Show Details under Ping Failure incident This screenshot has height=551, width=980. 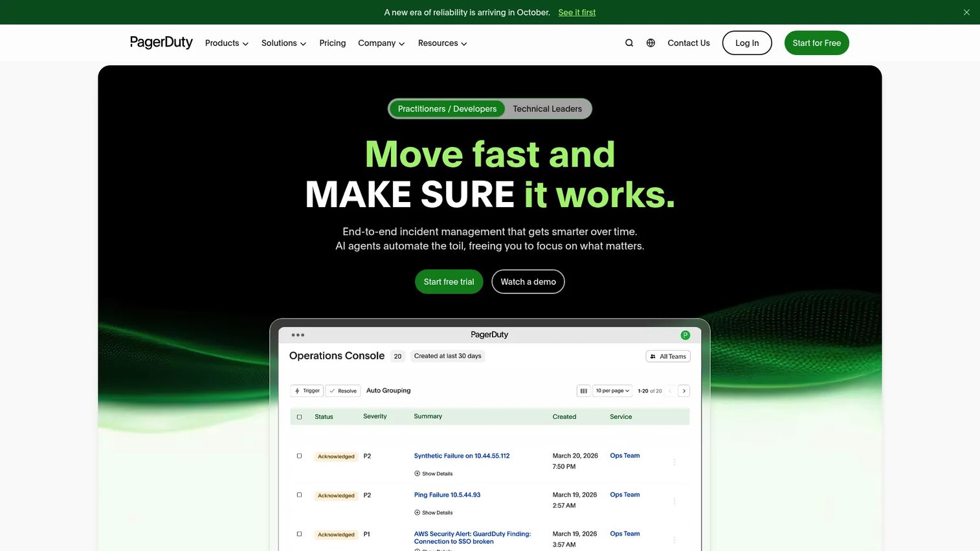(434, 513)
